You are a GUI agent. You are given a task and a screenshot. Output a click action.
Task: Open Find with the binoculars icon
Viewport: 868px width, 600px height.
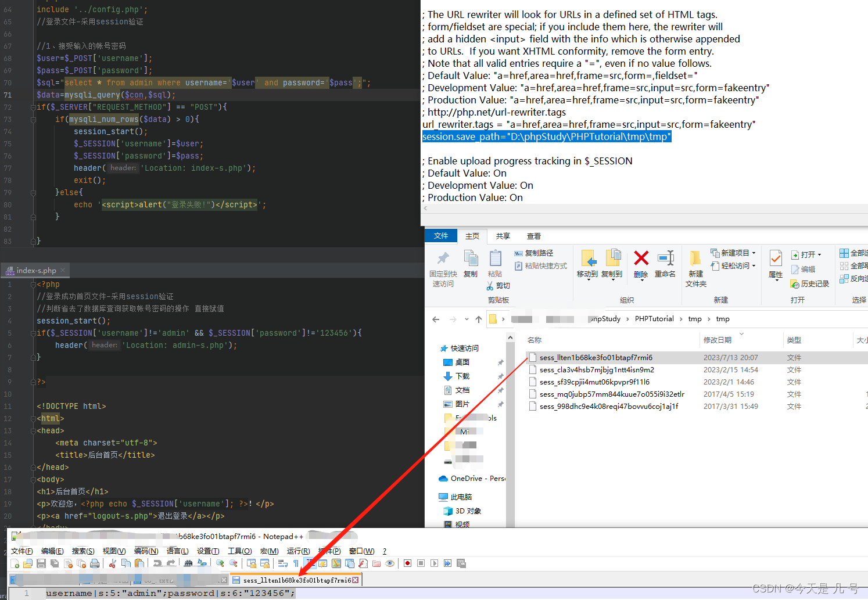[x=188, y=563]
